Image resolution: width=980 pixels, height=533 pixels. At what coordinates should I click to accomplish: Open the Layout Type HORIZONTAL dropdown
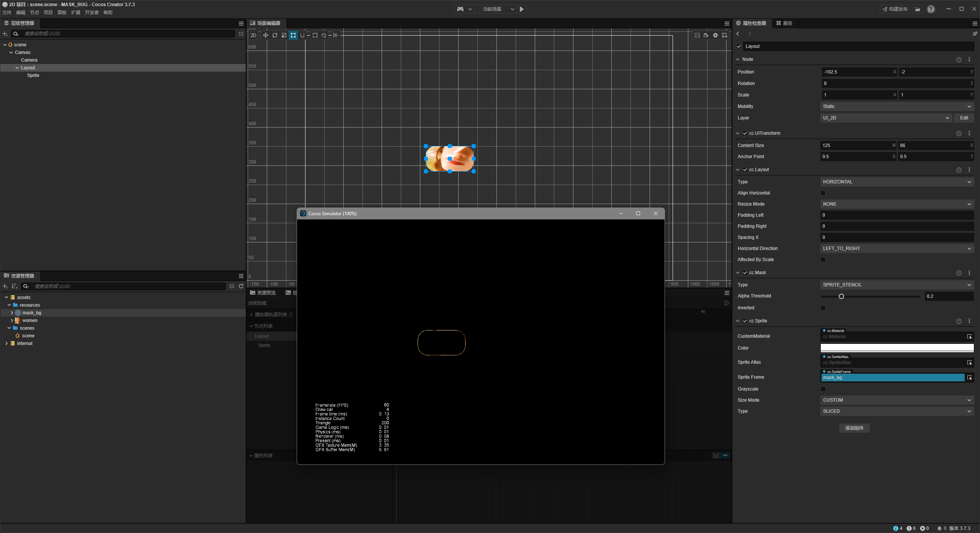pos(897,182)
